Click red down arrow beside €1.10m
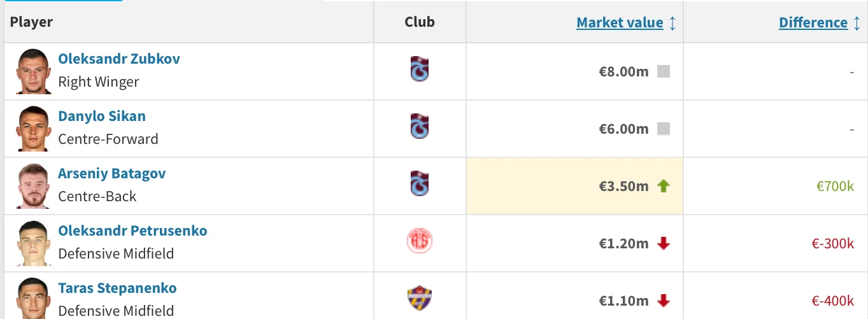Image resolution: width=868 pixels, height=319 pixels. coord(664,301)
